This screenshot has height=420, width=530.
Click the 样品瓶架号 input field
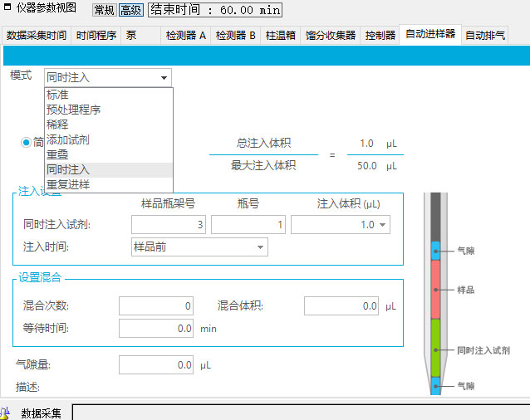169,224
